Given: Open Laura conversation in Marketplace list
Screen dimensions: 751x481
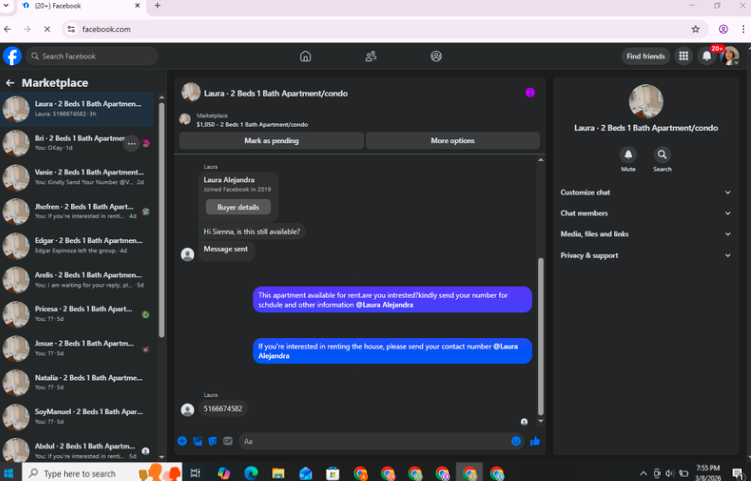Looking at the screenshot, I should [78, 109].
